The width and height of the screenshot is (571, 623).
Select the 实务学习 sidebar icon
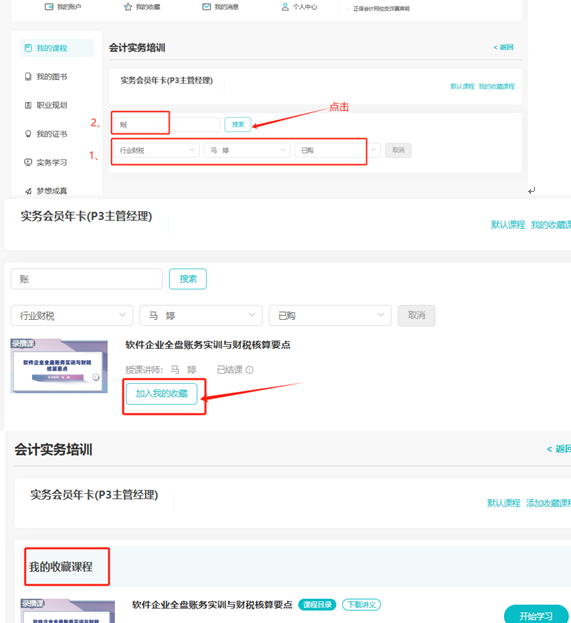(x=28, y=162)
